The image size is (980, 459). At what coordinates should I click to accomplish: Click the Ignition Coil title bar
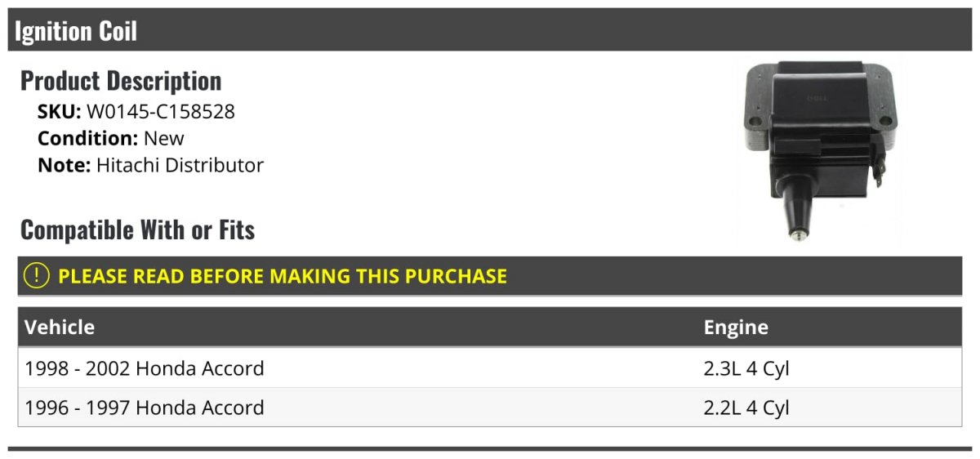pyautogui.click(x=76, y=31)
